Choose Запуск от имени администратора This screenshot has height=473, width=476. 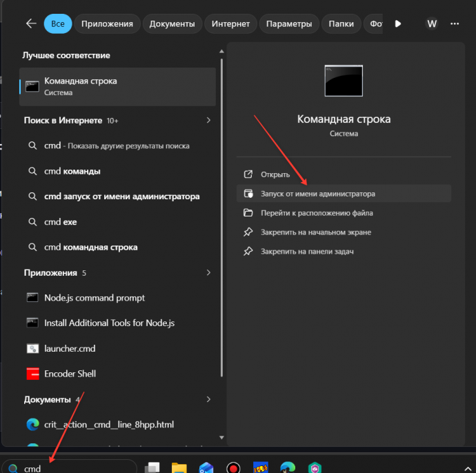[344, 194]
